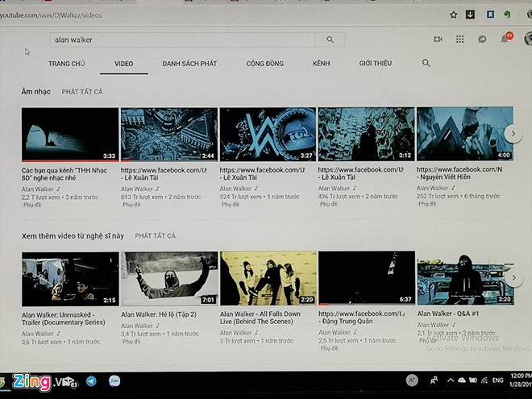Click the title 'Alan Walker - Q&A #1'

(448, 314)
